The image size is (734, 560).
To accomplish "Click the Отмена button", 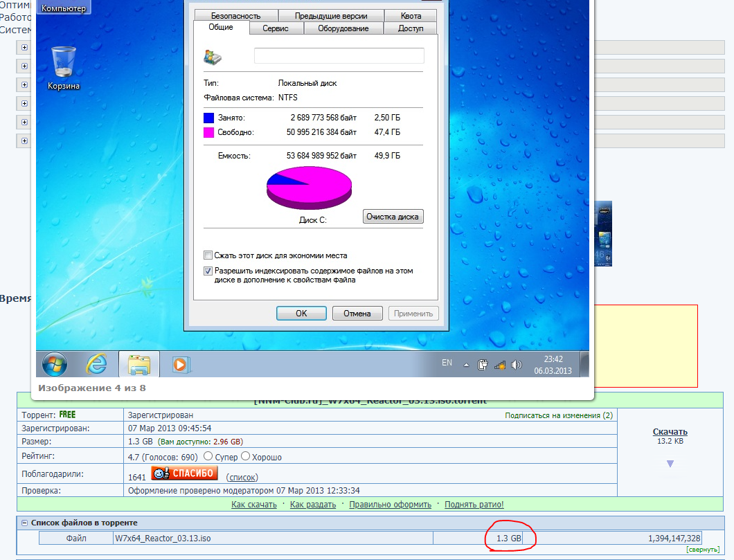I will tap(357, 313).
